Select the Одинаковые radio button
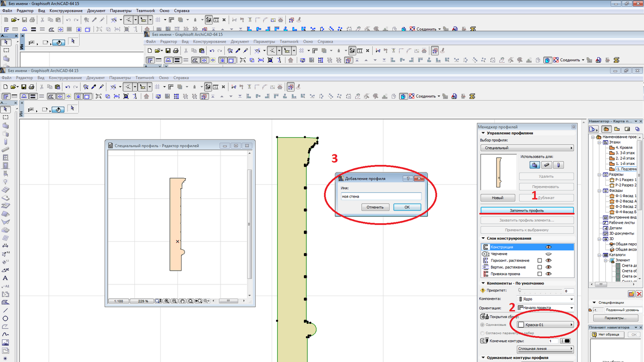This screenshot has width=644, height=362. point(482,325)
